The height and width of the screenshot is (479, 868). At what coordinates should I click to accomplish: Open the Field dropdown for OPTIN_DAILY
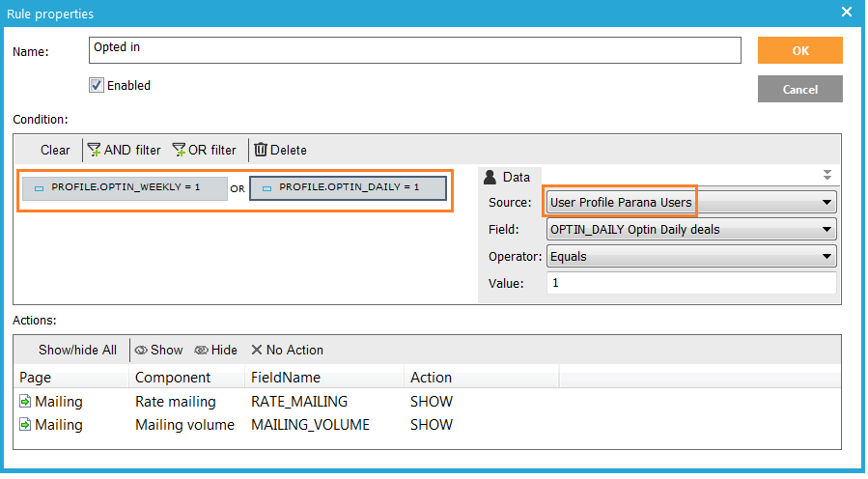coord(826,230)
